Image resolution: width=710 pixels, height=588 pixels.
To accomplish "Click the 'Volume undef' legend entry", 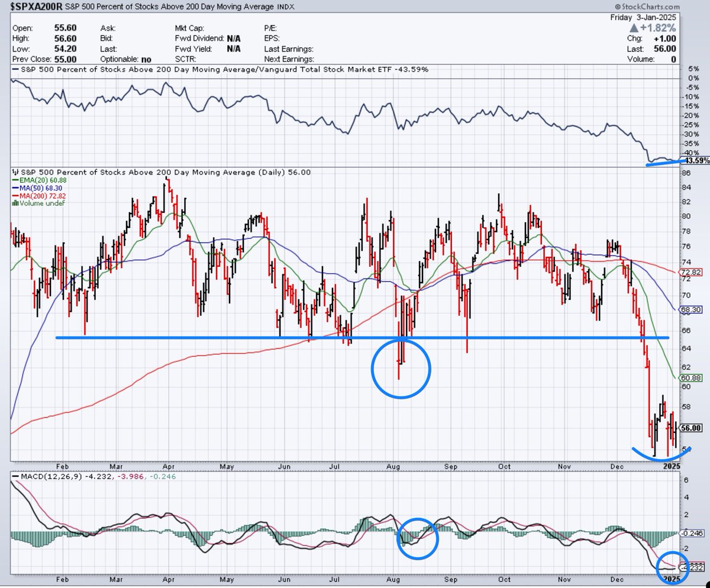I will pyautogui.click(x=38, y=203).
